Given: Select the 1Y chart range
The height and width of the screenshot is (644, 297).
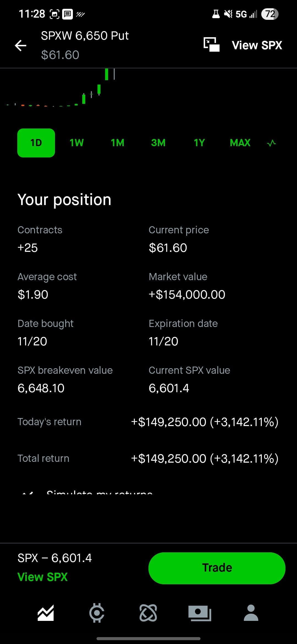Looking at the screenshot, I should (x=199, y=143).
